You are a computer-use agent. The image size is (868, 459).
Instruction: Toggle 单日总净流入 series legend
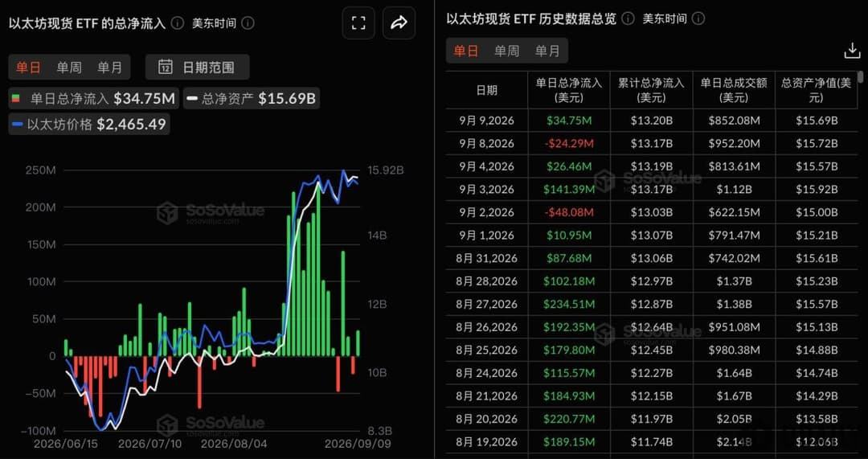[x=93, y=99]
